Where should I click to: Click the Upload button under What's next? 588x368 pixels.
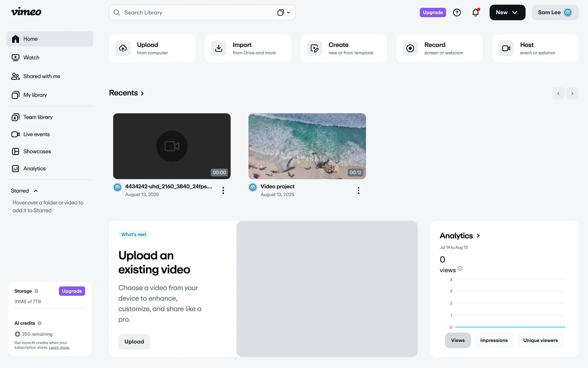point(134,342)
